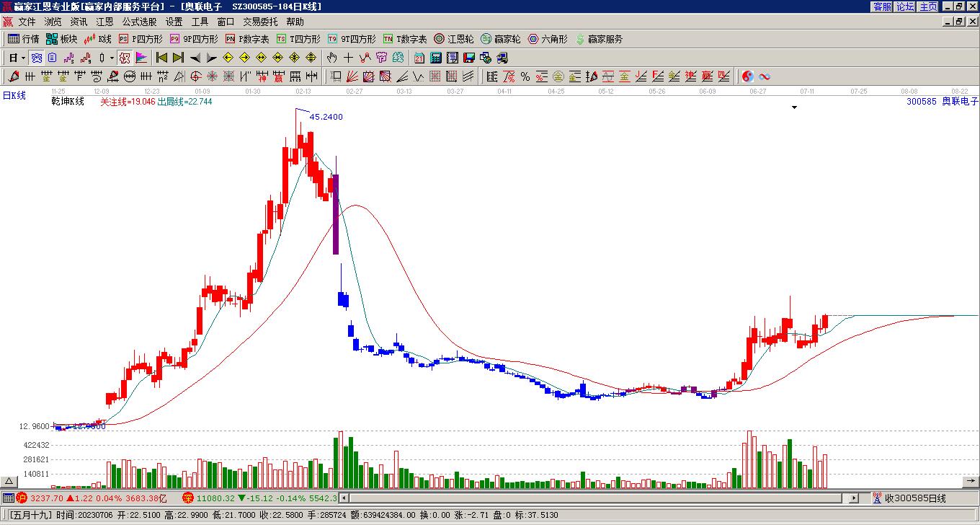The width and height of the screenshot is (980, 525).
Task: Click the up-triangle button under the volume scale
Action: point(9,482)
